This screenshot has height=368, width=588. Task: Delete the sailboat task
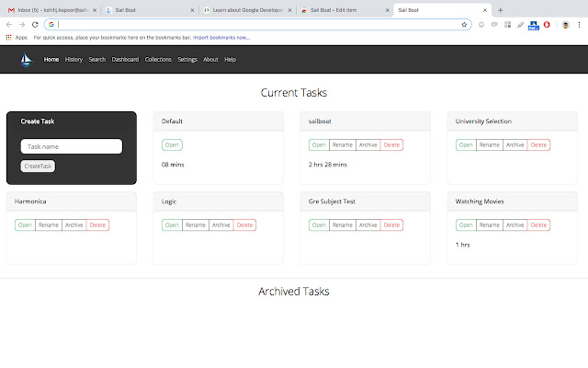(x=391, y=145)
